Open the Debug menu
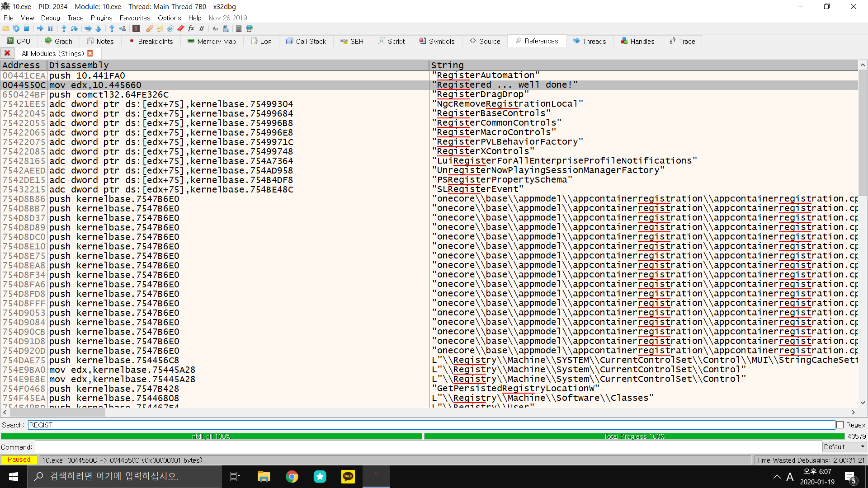The height and width of the screenshot is (488, 868). (x=50, y=18)
